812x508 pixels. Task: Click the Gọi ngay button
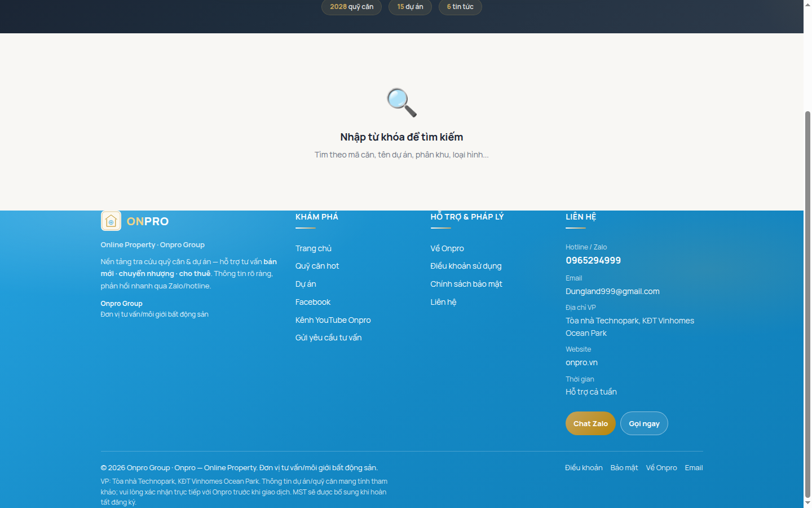pyautogui.click(x=644, y=423)
